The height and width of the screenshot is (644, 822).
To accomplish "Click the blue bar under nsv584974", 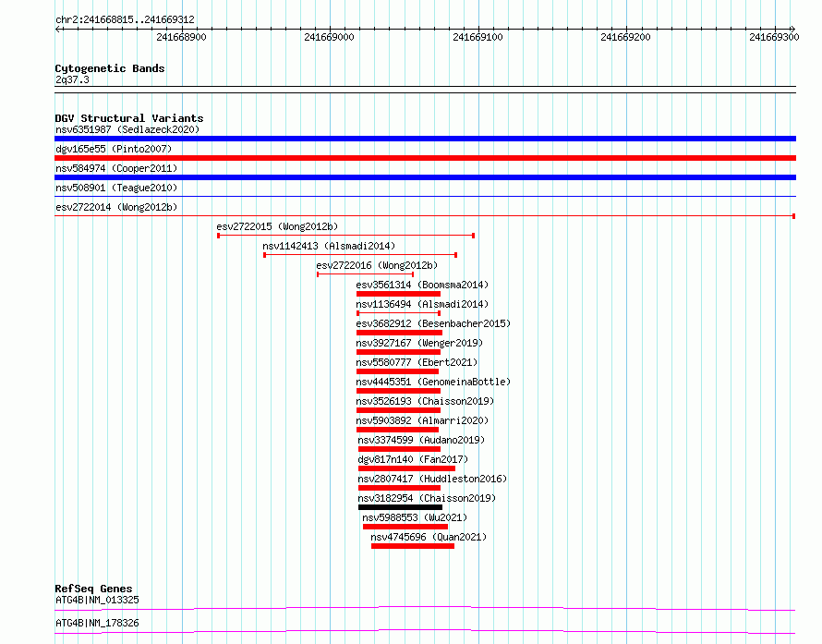I will point(425,177).
